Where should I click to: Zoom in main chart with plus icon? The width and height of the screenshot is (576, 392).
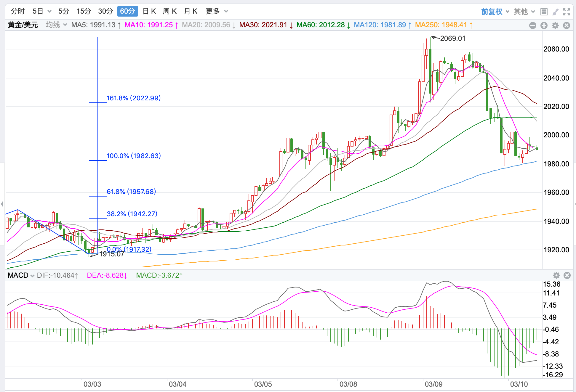tap(544, 25)
